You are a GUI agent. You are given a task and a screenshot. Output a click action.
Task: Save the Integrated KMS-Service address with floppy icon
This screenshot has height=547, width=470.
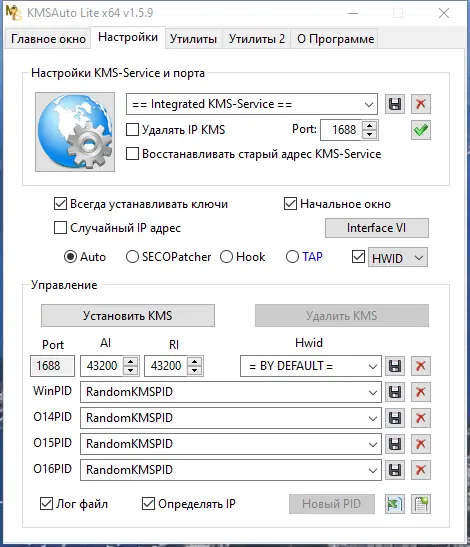[x=395, y=104]
